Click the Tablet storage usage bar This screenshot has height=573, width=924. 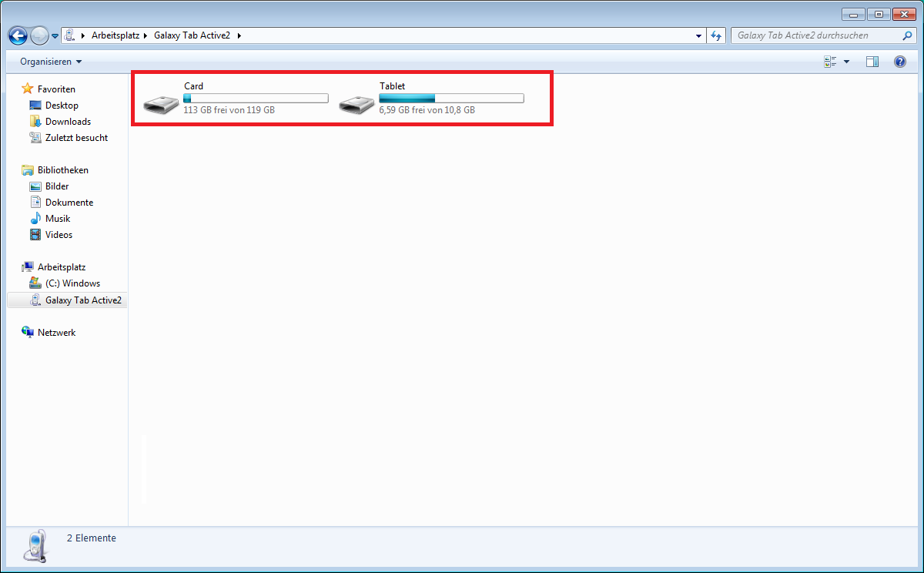tap(451, 98)
